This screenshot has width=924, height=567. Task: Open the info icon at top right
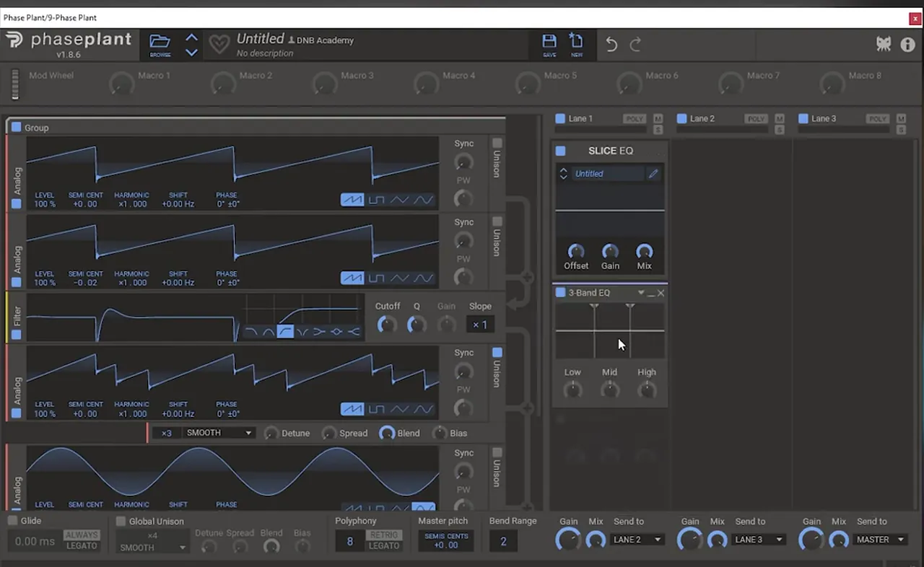point(907,44)
